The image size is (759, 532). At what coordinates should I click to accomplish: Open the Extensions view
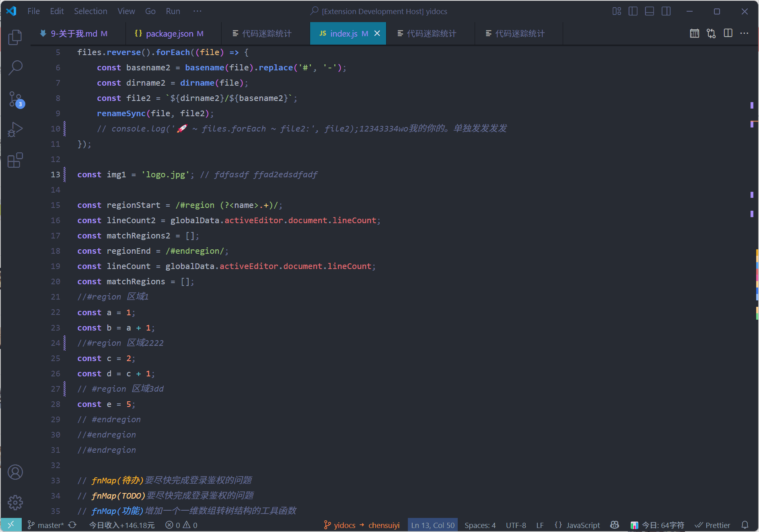(x=15, y=160)
